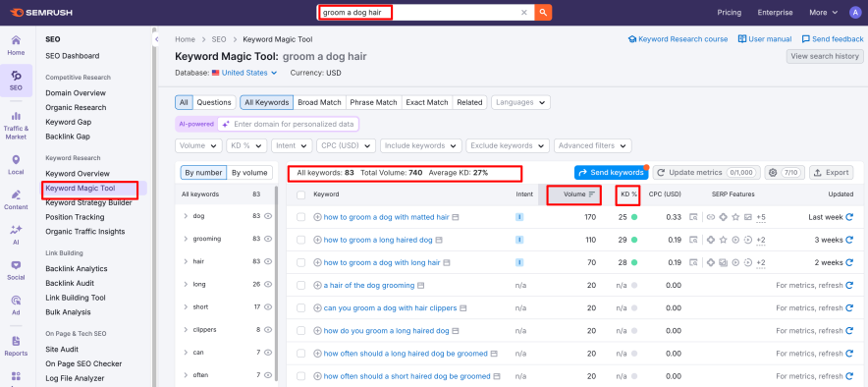868x387 pixels.
Task: Click the user avatar A icon
Action: pos(854,12)
